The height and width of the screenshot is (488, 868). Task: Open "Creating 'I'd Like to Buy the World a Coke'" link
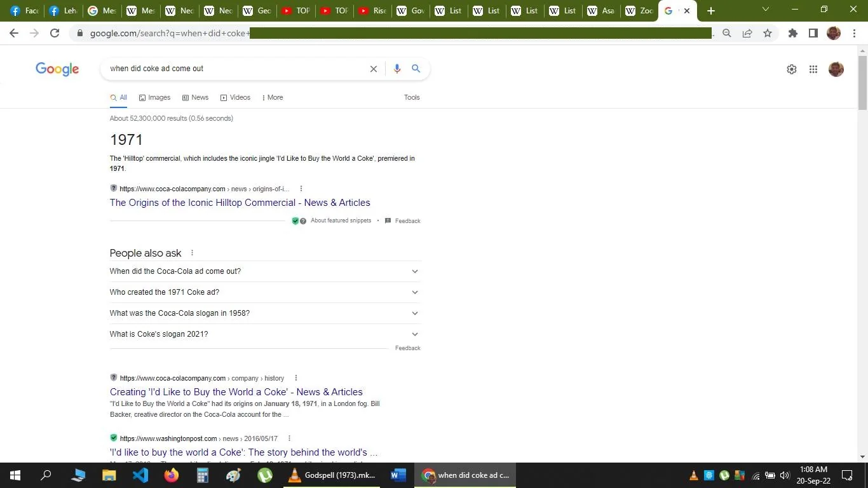236,392
